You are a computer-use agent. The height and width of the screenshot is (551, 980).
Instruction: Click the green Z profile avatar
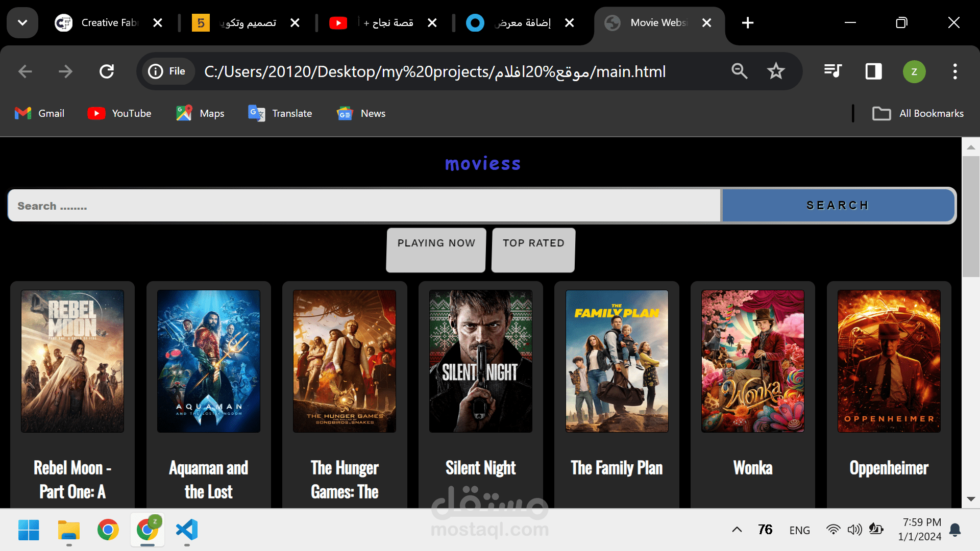coord(914,71)
